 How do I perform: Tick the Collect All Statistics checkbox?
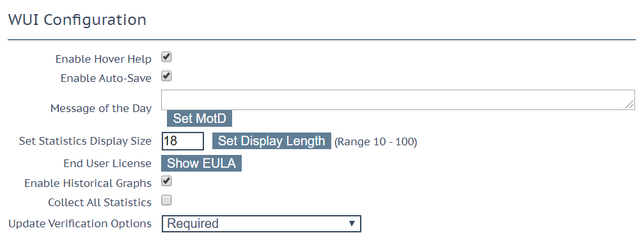coord(166,200)
